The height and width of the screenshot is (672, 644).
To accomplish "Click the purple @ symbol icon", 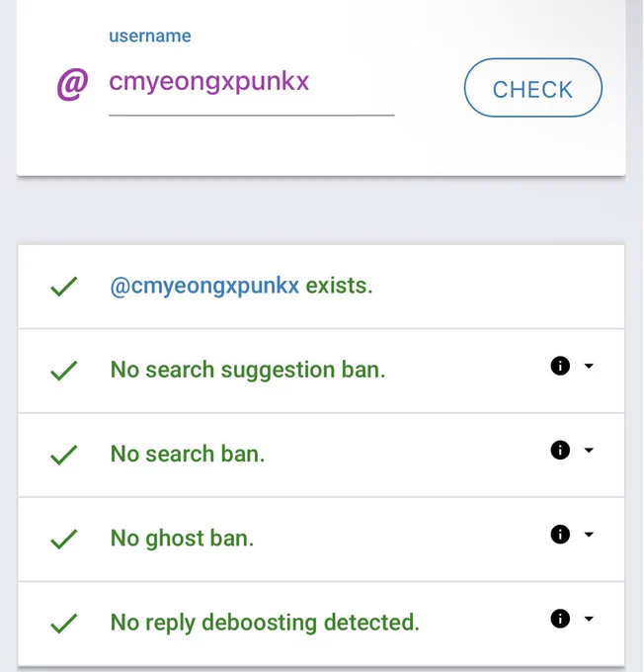I will [x=72, y=84].
